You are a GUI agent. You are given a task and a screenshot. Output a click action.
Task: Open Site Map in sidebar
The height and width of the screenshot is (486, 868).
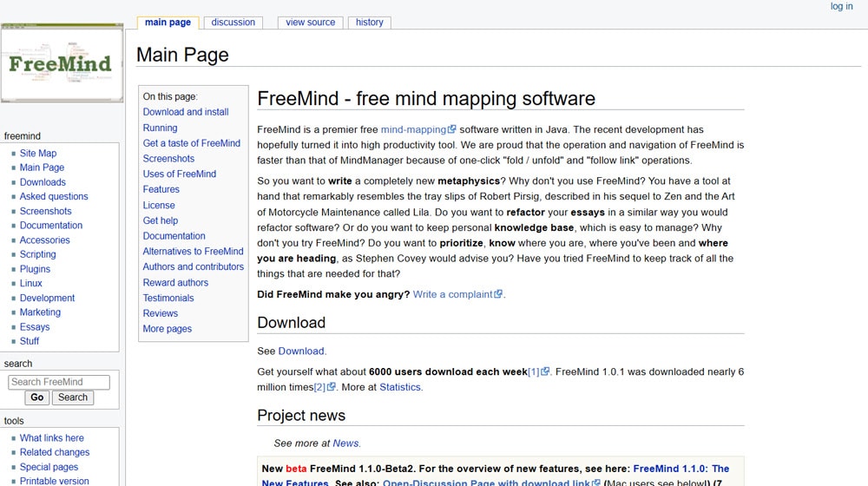coord(38,153)
